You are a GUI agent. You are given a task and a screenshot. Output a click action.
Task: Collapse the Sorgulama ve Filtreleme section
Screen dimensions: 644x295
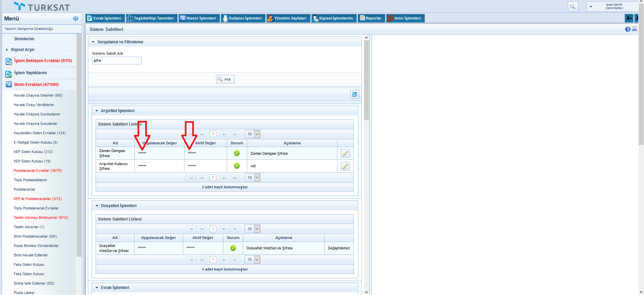click(93, 42)
